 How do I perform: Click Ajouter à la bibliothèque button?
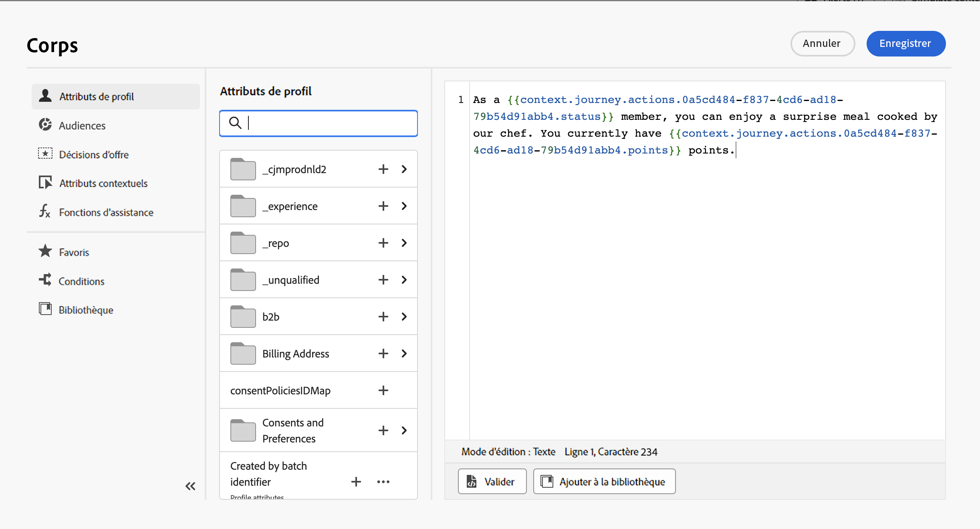[x=604, y=481]
